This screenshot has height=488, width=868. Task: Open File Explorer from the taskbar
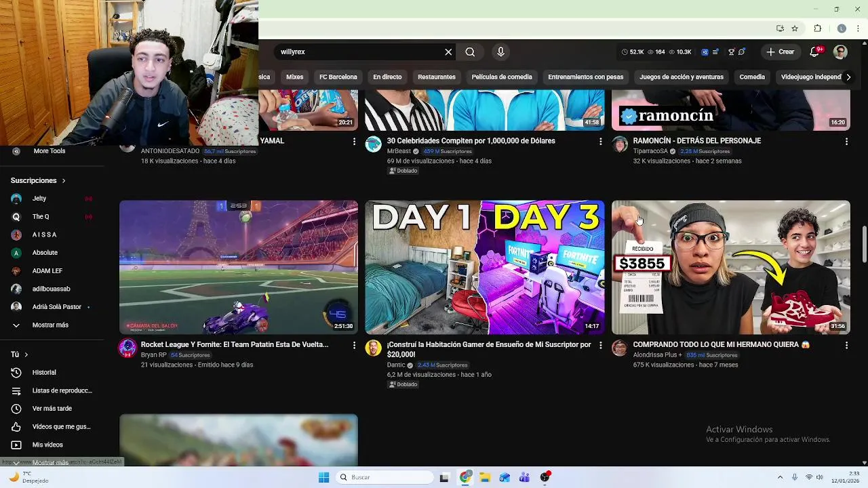pos(485,477)
